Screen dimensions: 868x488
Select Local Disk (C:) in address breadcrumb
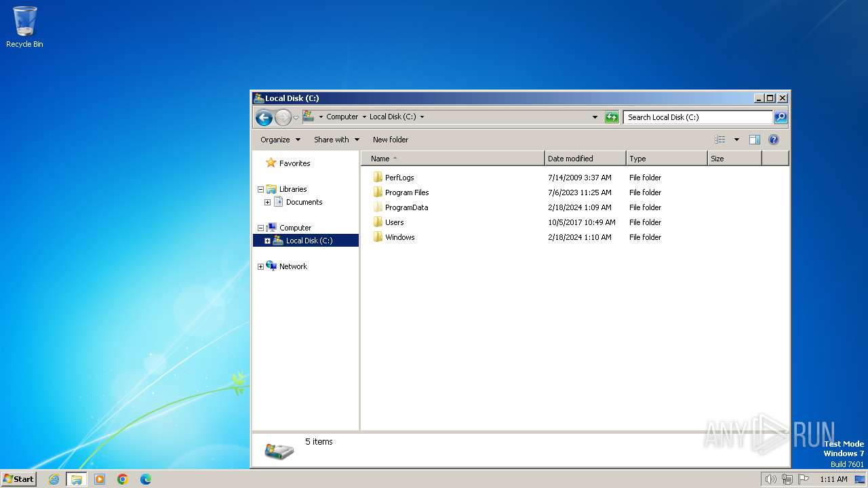[393, 117]
